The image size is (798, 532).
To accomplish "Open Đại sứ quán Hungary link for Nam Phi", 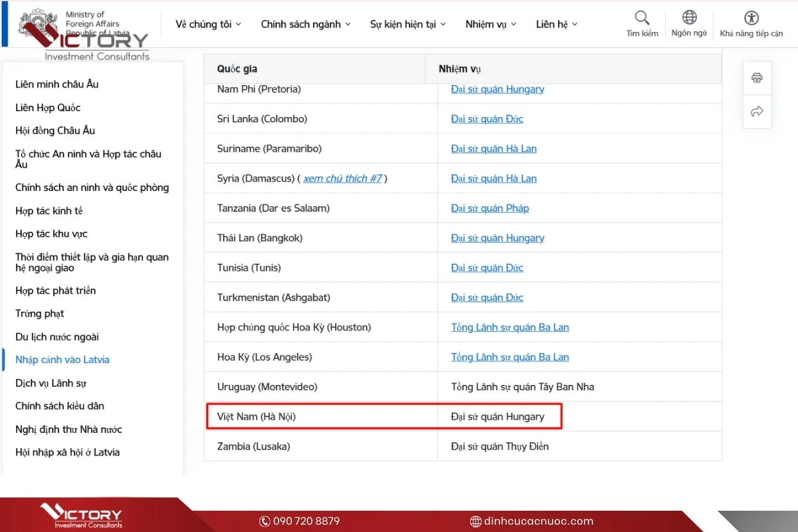I will coord(497,89).
